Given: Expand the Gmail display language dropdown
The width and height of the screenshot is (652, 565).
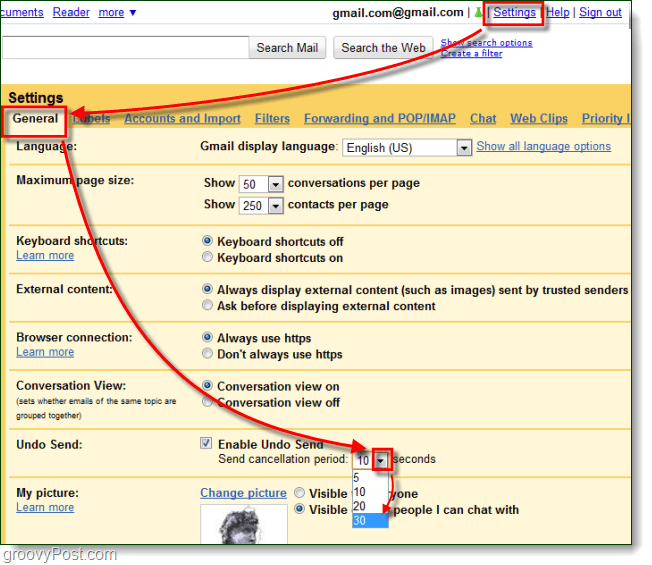Looking at the screenshot, I should click(407, 148).
